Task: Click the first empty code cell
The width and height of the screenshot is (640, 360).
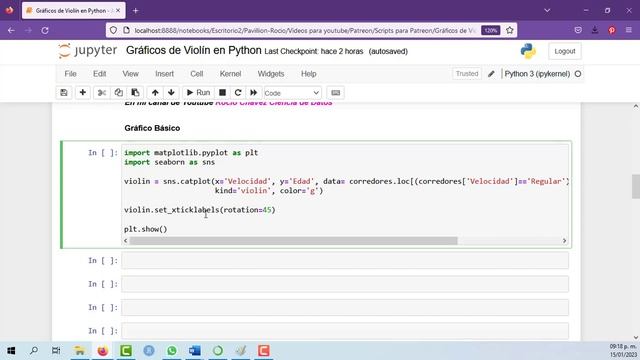Action: (x=345, y=260)
